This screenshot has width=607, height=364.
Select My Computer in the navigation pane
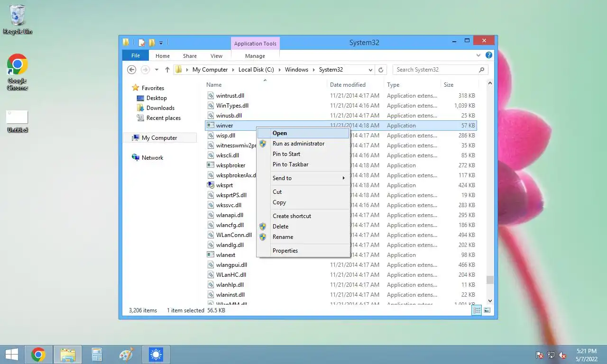coord(159,138)
